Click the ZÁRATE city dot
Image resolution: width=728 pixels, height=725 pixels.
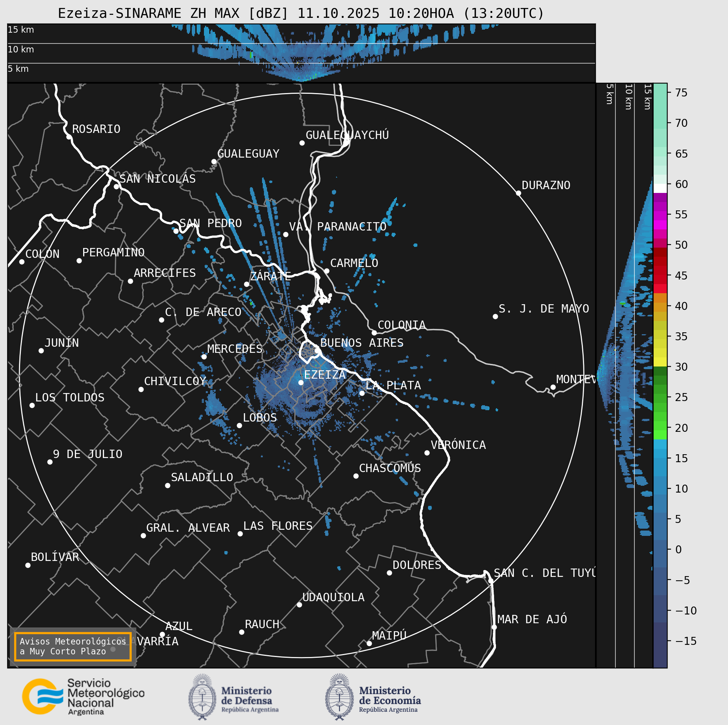[x=246, y=284]
